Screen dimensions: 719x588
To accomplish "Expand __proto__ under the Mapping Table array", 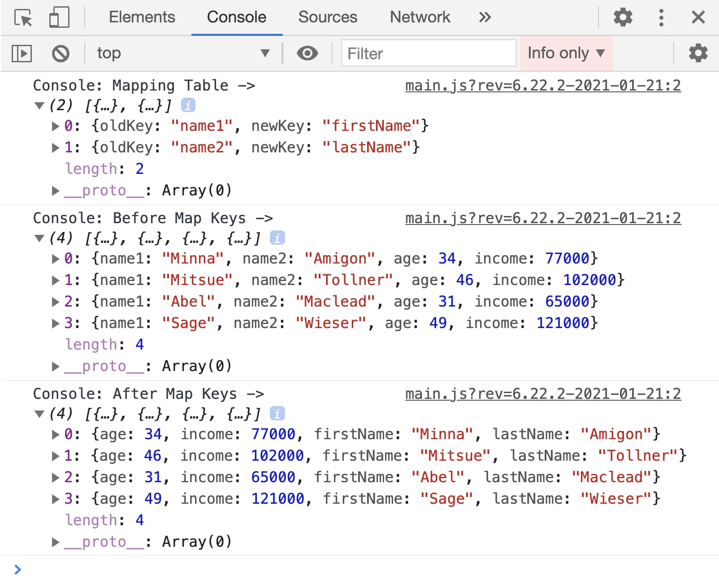I will tap(55, 191).
